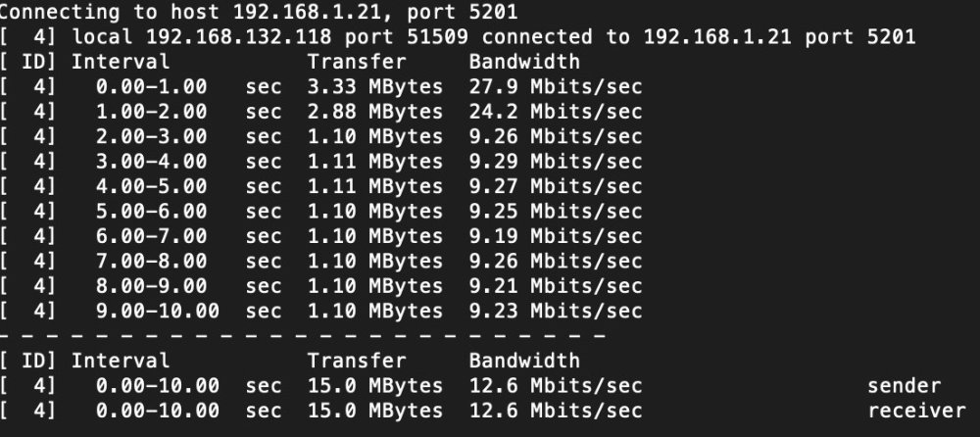Click the 2.88 MBytes transfer value
Image resolution: width=980 pixels, height=437 pixels.
[x=375, y=112]
